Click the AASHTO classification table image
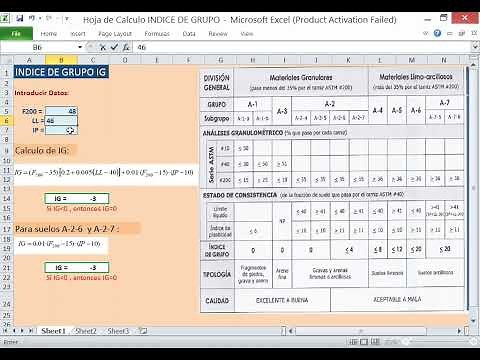The width and height of the screenshot is (480, 360). point(332,190)
